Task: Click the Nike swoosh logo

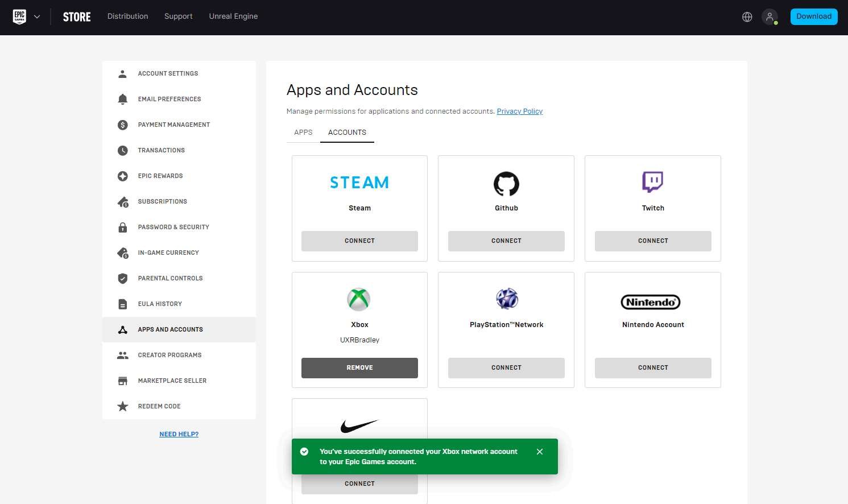Action: [x=359, y=425]
